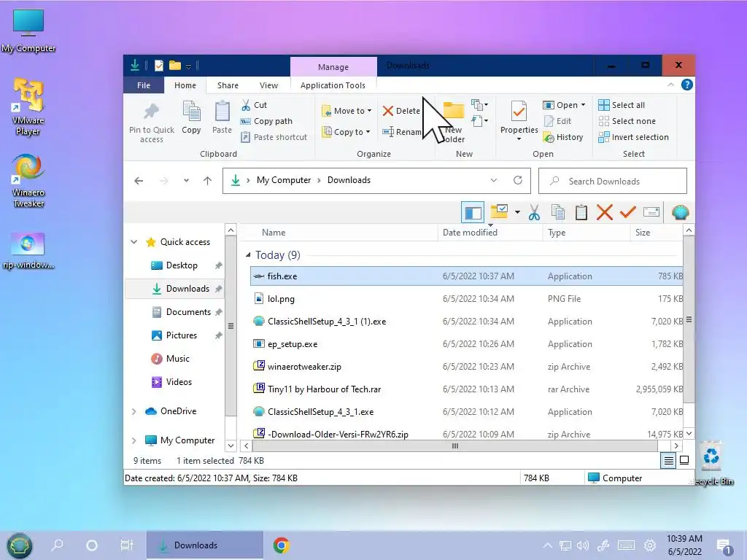Select the lol.png file
Image resolution: width=747 pixels, height=560 pixels.
point(466,298)
